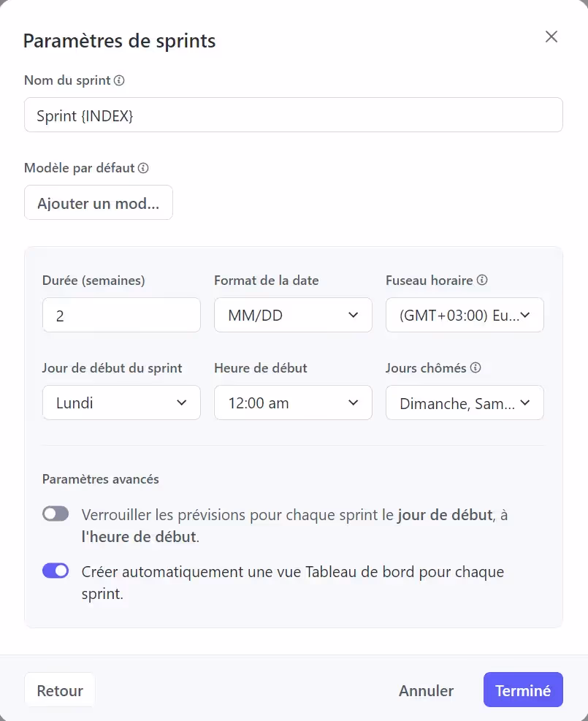Click the Annuler link

point(426,690)
